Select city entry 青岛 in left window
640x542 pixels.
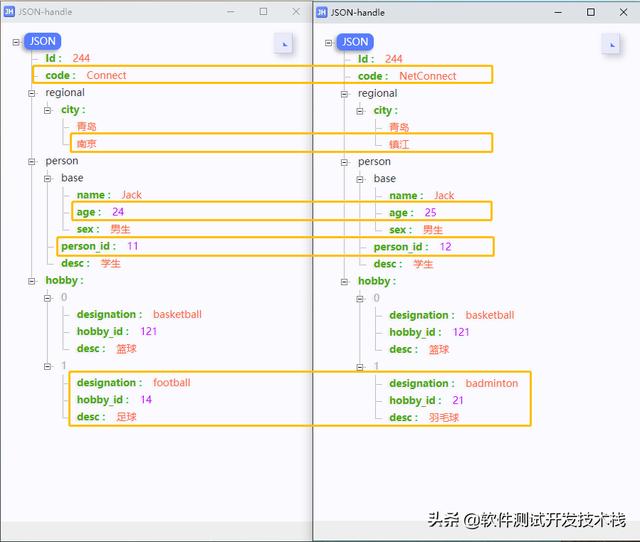(87, 127)
